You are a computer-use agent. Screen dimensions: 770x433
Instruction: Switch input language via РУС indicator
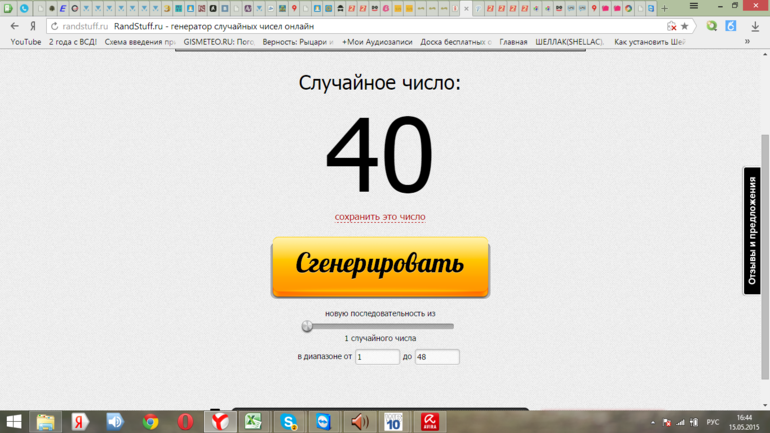[713, 422]
